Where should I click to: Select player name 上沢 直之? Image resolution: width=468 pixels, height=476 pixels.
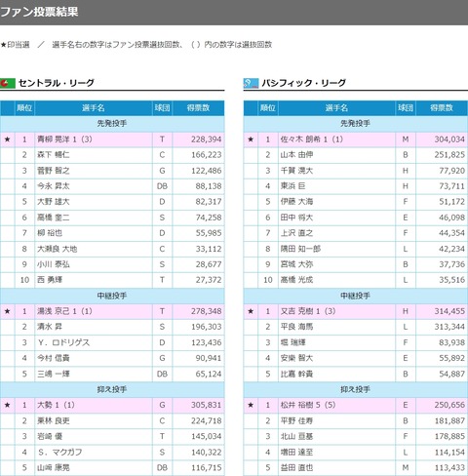point(296,233)
